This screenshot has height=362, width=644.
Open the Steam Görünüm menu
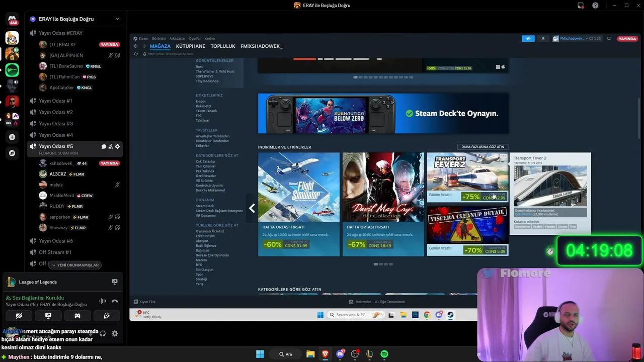(x=158, y=39)
